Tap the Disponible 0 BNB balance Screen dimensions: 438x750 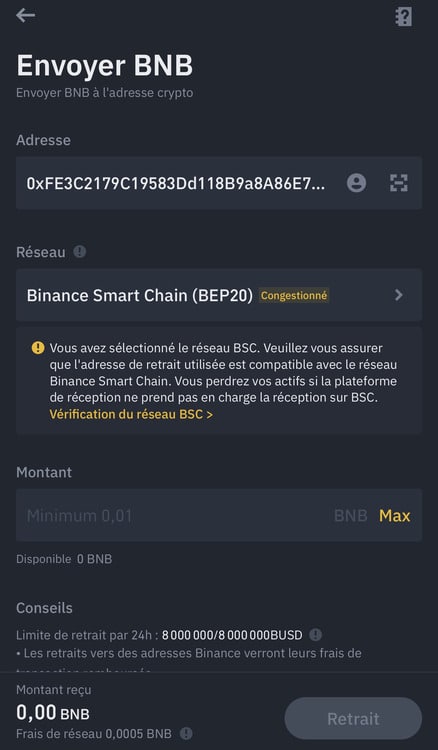[x=64, y=559]
